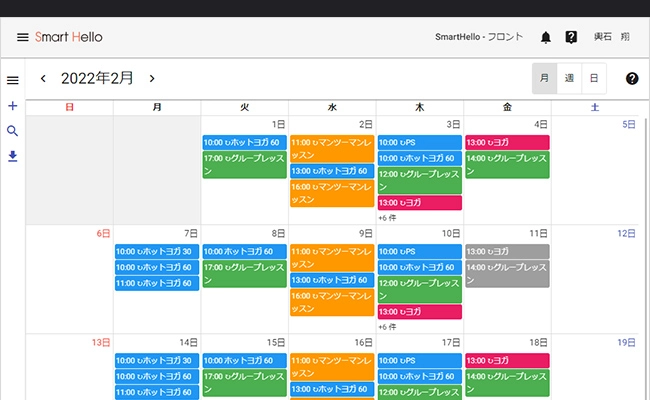Image resolution: width=650 pixels, height=400 pixels.
Task: Open the help icon in the header
Action: [571, 37]
